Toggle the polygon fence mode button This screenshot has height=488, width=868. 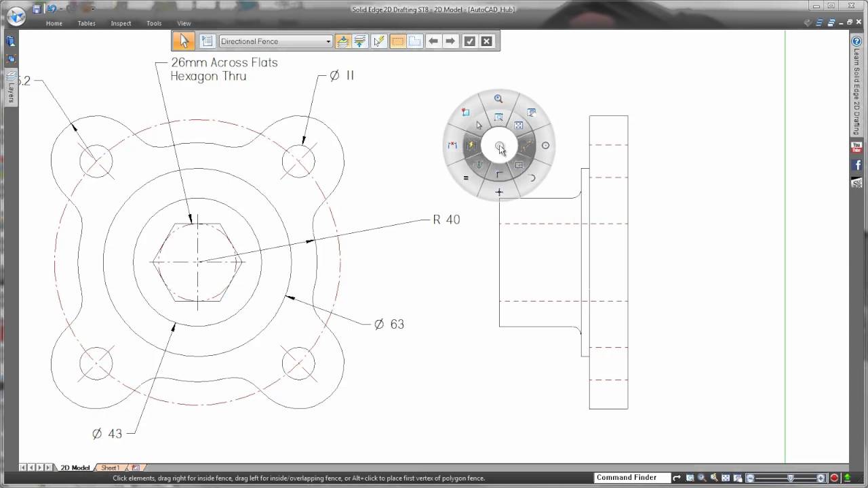point(414,41)
